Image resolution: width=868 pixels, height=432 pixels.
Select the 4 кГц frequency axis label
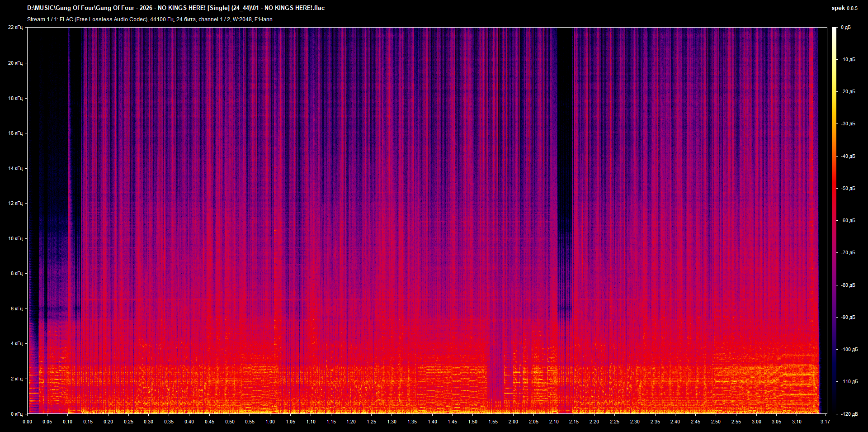(16, 344)
